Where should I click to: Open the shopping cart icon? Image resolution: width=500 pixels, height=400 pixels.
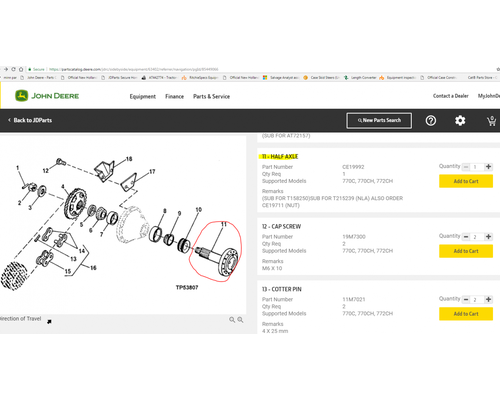[x=492, y=121]
